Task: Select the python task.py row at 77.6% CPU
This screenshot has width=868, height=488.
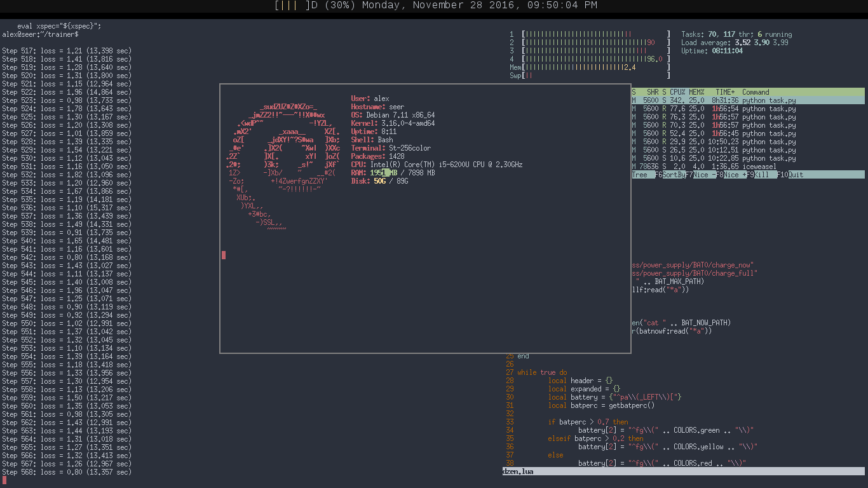Action: 748,109
